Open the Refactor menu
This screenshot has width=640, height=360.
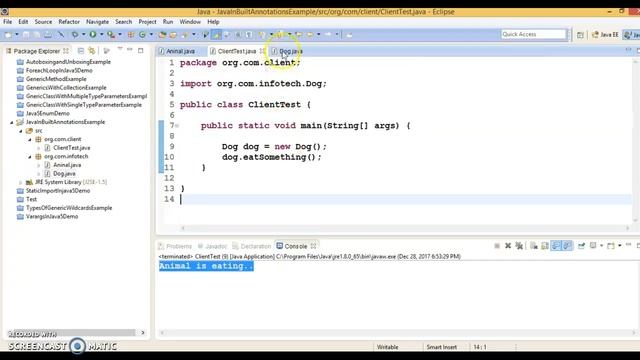click(69, 22)
